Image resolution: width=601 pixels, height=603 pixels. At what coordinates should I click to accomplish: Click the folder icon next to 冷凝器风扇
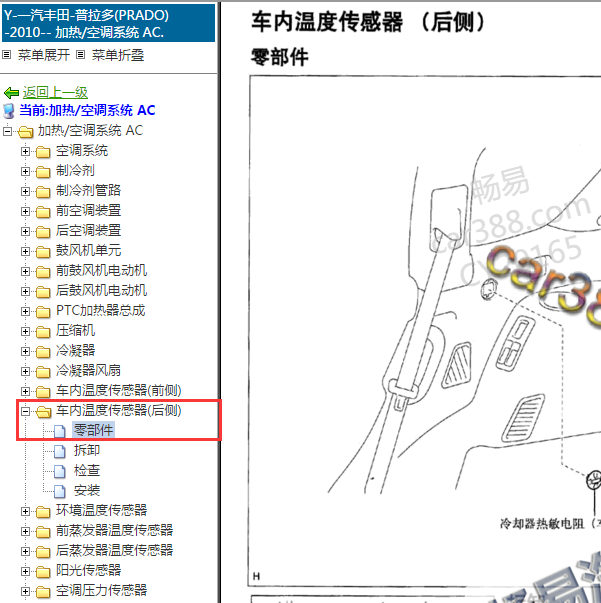click(x=43, y=372)
